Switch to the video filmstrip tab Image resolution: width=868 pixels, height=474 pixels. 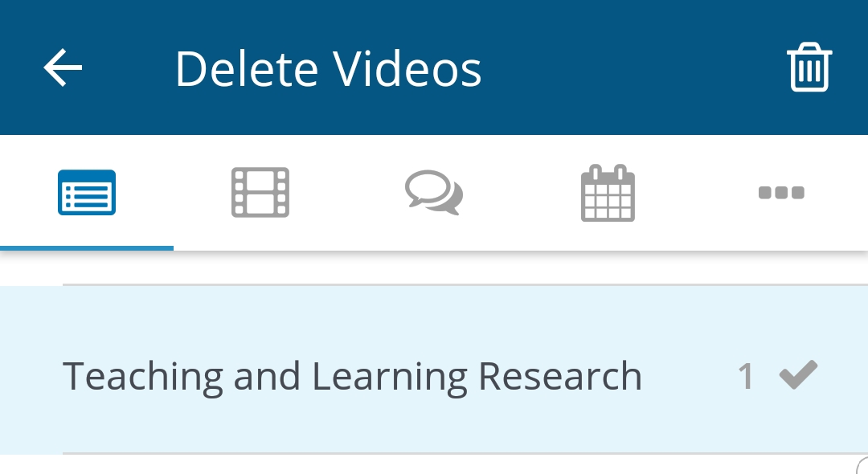click(x=260, y=192)
